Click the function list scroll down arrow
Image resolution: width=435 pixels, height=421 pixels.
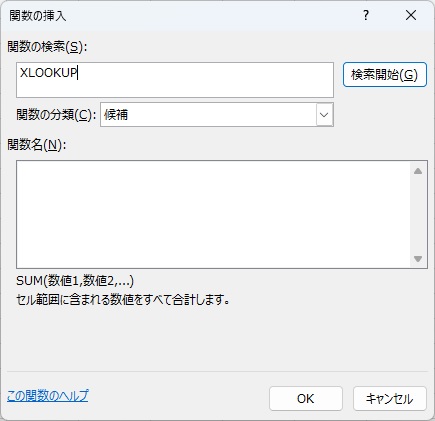coord(418,259)
